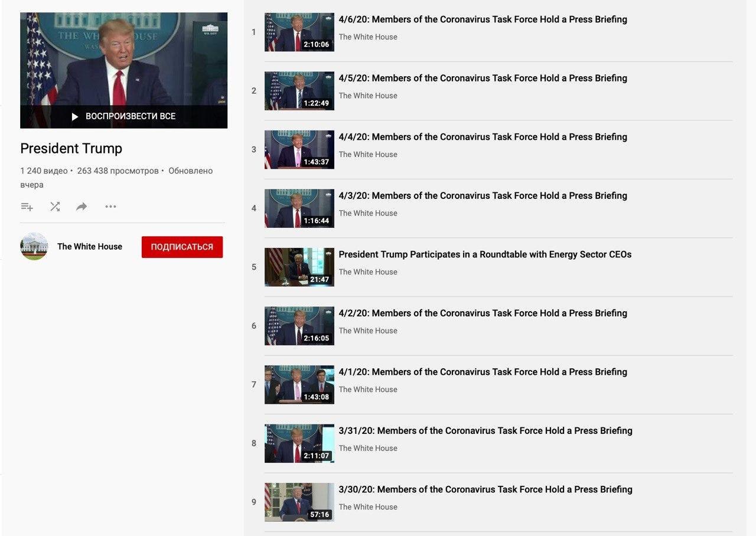
Task: Open the 4/3/20 press briefing video title
Action: point(483,195)
